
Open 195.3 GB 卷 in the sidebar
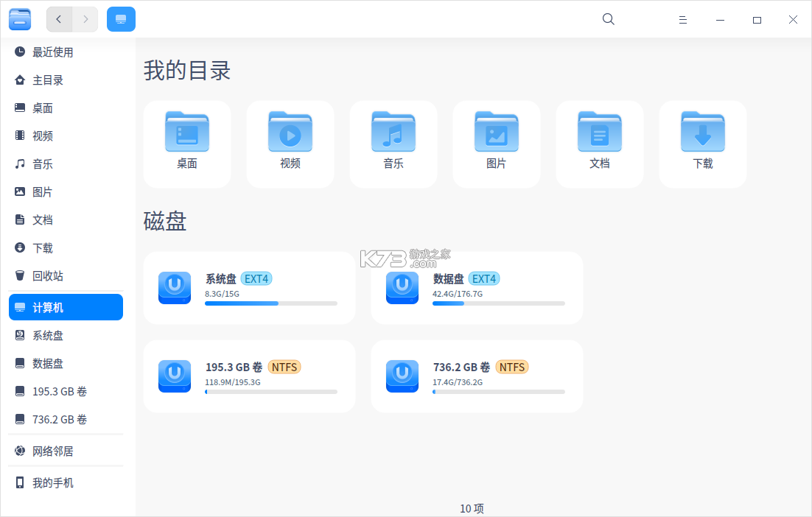click(66, 391)
